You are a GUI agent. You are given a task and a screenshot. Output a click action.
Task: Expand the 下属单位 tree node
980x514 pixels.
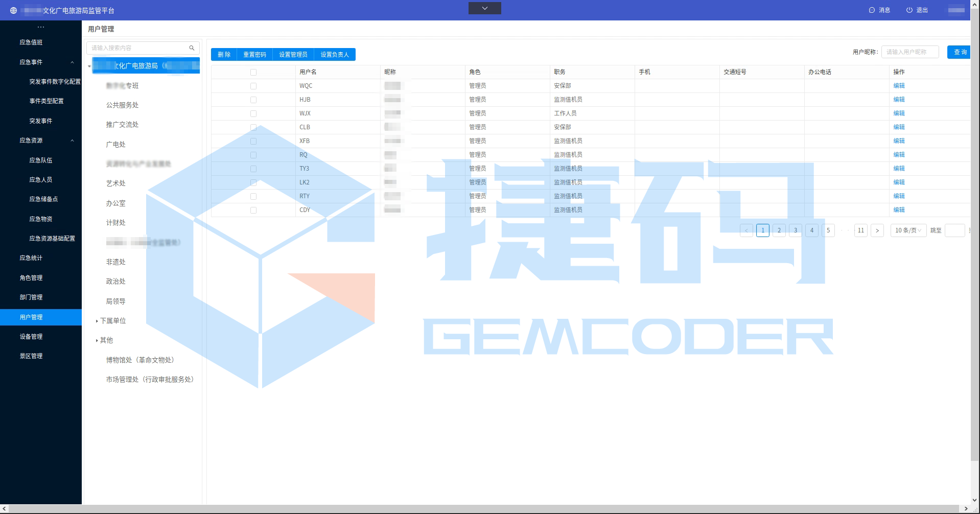(97, 321)
